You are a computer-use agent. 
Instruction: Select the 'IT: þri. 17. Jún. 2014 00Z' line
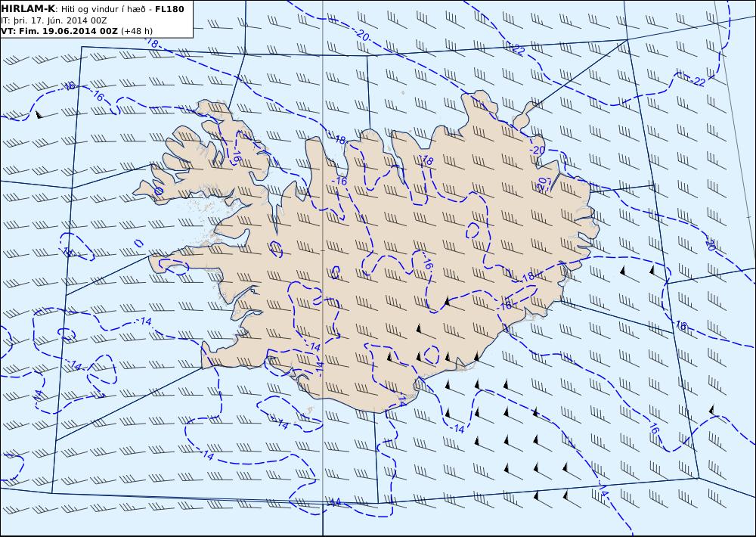tap(54, 20)
